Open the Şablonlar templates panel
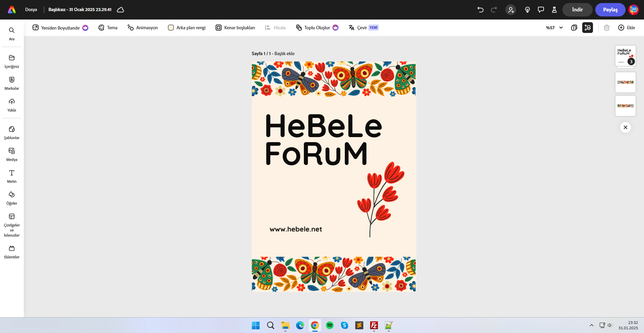Viewport: 644px width, 333px height. click(x=12, y=133)
